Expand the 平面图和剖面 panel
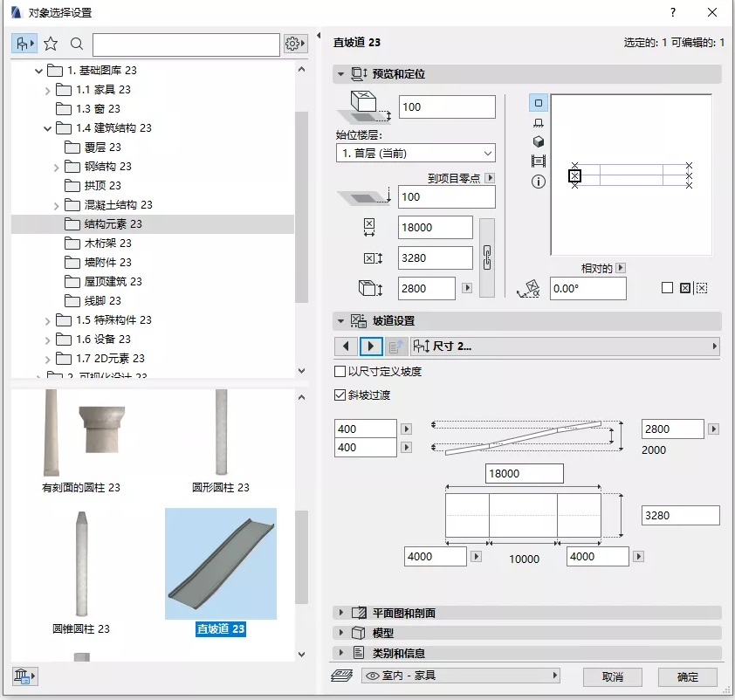This screenshot has height=700, width=735. [527, 613]
